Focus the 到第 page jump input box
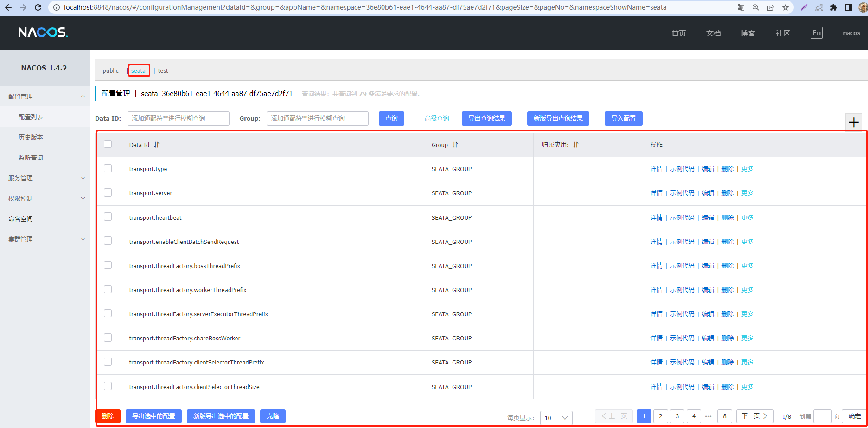The width and height of the screenshot is (868, 428). (823, 416)
